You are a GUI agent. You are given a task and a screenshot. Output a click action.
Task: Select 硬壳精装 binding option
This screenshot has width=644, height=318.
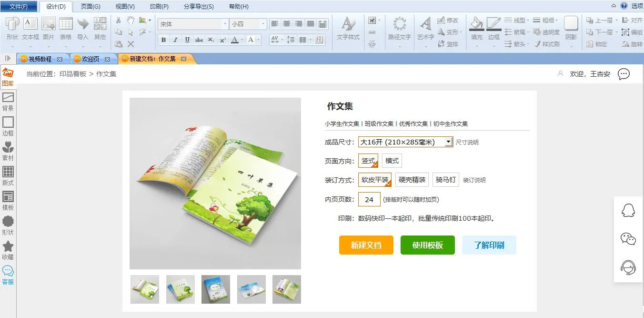pyautogui.click(x=412, y=180)
